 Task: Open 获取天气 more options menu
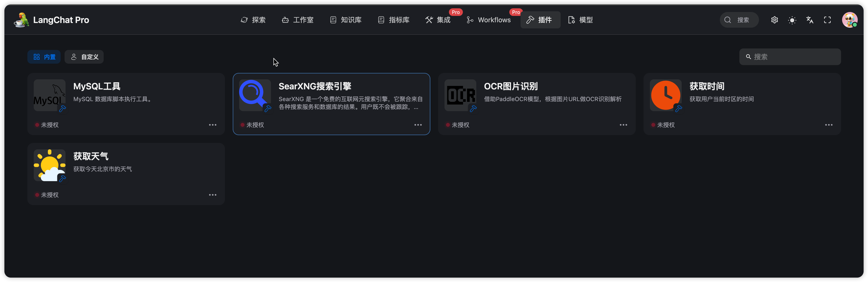coord(213,195)
